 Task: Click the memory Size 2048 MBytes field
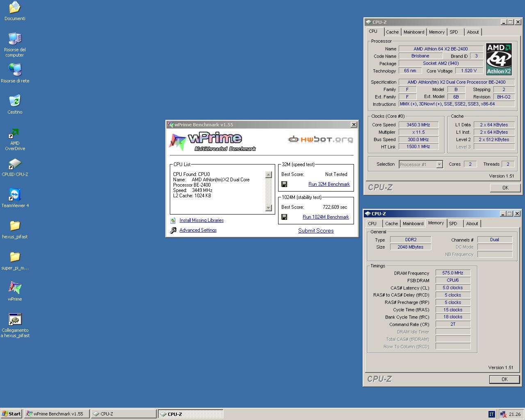[410, 247]
